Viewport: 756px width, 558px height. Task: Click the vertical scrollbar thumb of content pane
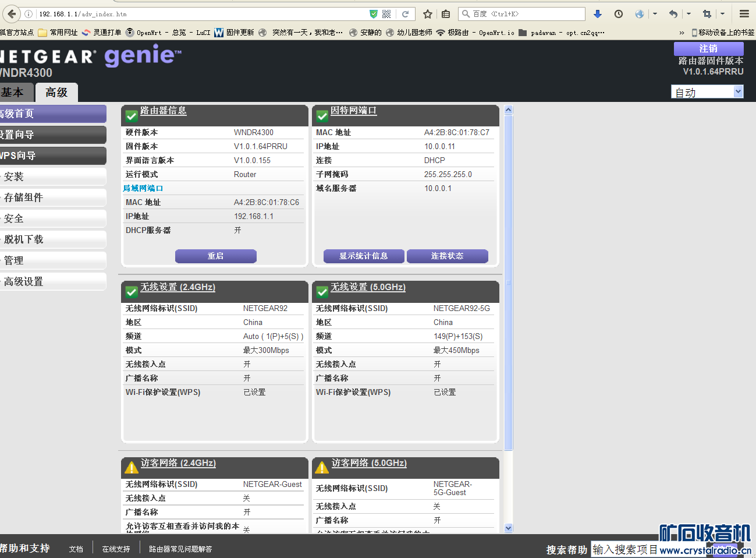(x=509, y=282)
